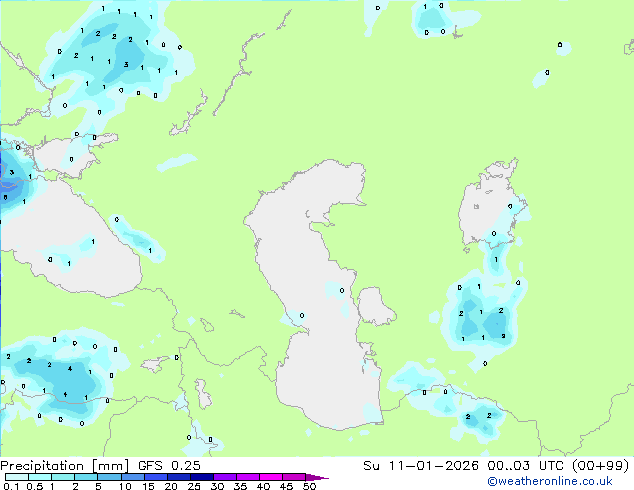Choose the 15–20 mm blue legend swatch

click(155, 477)
